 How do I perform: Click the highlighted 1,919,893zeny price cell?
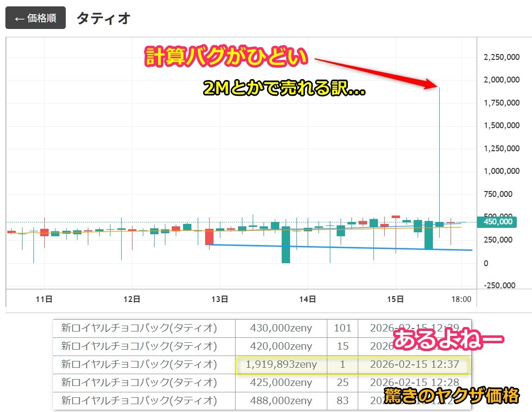pyautogui.click(x=281, y=364)
